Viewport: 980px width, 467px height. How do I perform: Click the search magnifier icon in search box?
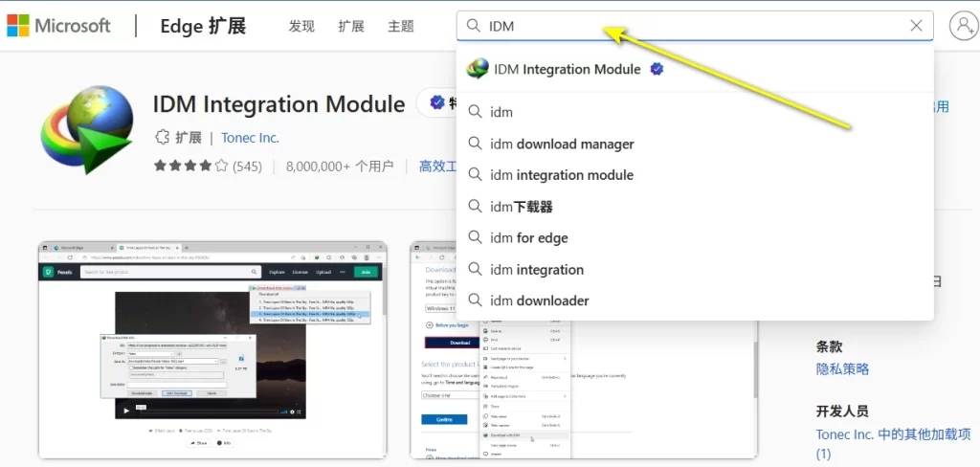click(474, 26)
